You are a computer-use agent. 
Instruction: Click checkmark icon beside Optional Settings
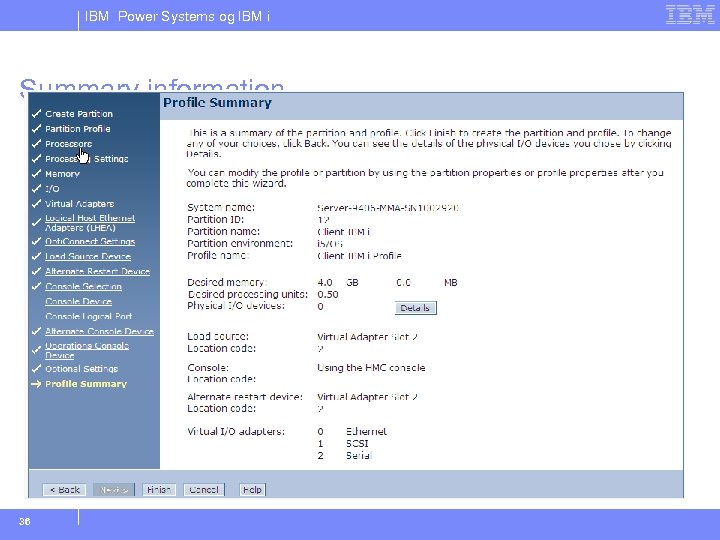(x=36, y=368)
